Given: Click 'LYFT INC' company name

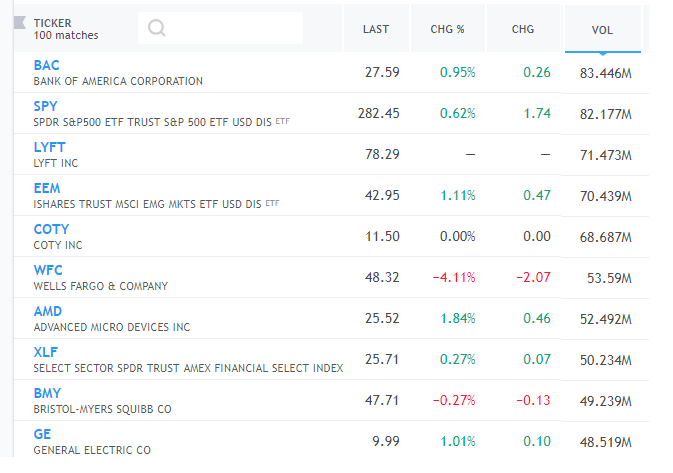Looking at the screenshot, I should tap(56, 163).
